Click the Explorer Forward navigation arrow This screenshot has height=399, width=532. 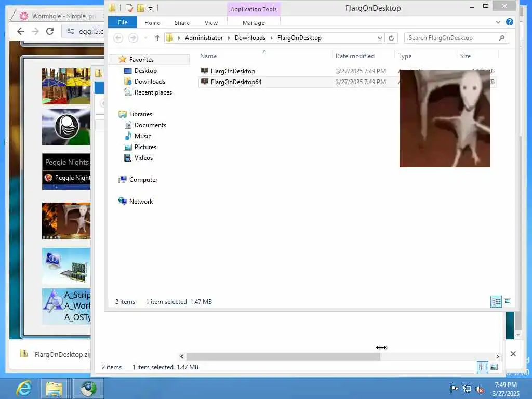click(133, 38)
